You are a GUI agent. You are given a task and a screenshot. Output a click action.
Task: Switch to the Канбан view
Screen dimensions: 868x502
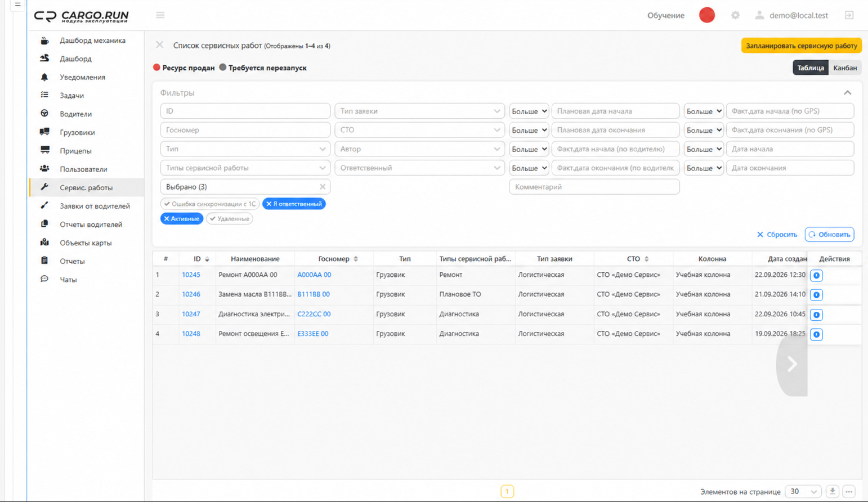(x=845, y=68)
